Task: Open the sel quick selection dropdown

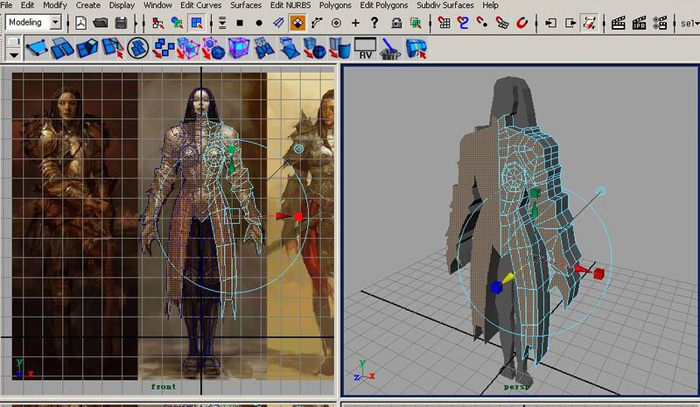Action: click(690, 23)
